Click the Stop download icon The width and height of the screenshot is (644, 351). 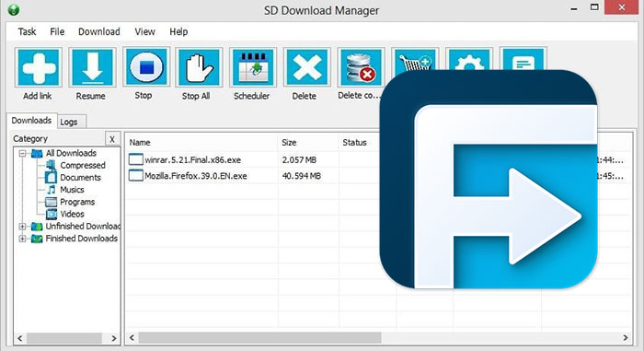click(x=145, y=67)
